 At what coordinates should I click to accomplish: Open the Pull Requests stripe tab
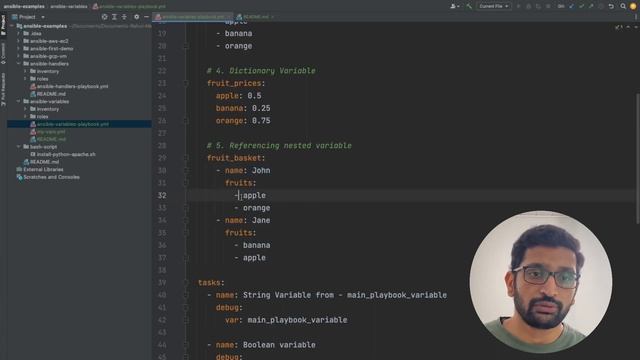coord(3,89)
